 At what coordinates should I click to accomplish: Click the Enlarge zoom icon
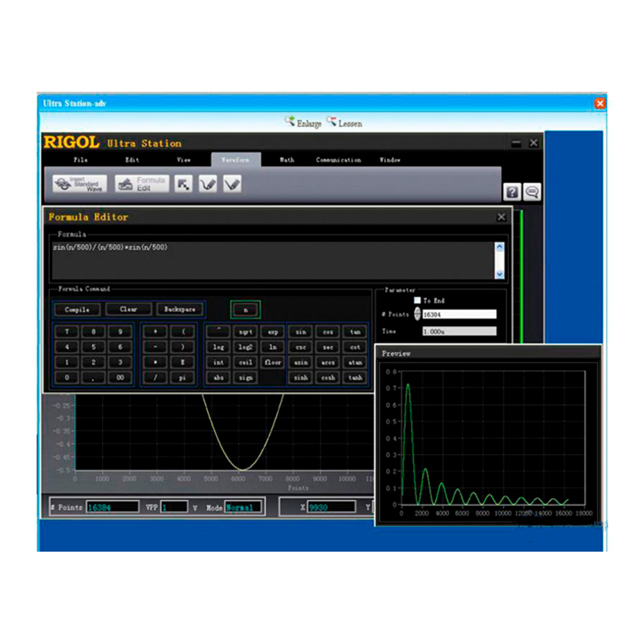pyautogui.click(x=290, y=122)
